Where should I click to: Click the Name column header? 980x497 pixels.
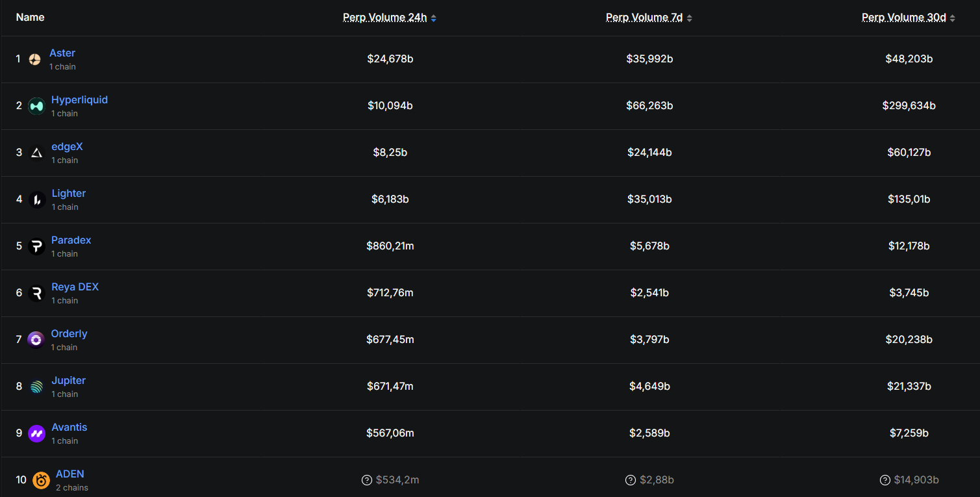pos(30,18)
